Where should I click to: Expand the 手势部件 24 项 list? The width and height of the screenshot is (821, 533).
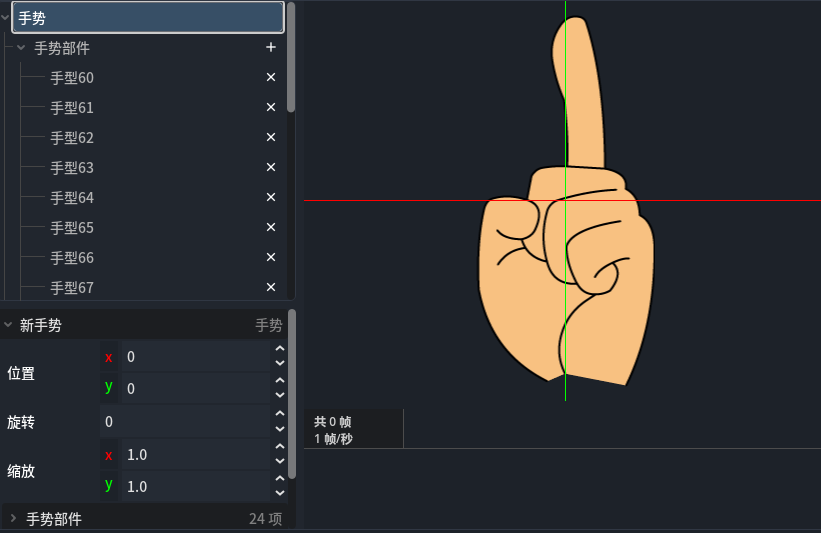point(14,519)
